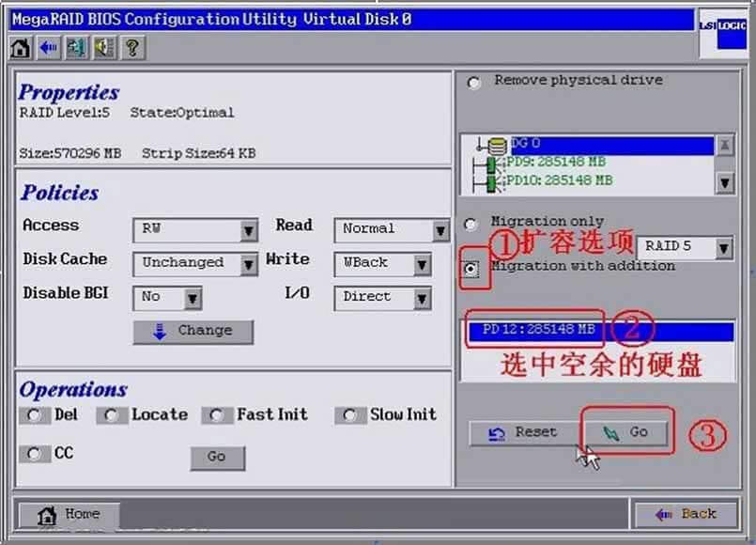Click the blue back arrow toolbar icon
The image size is (756, 545).
click(48, 48)
